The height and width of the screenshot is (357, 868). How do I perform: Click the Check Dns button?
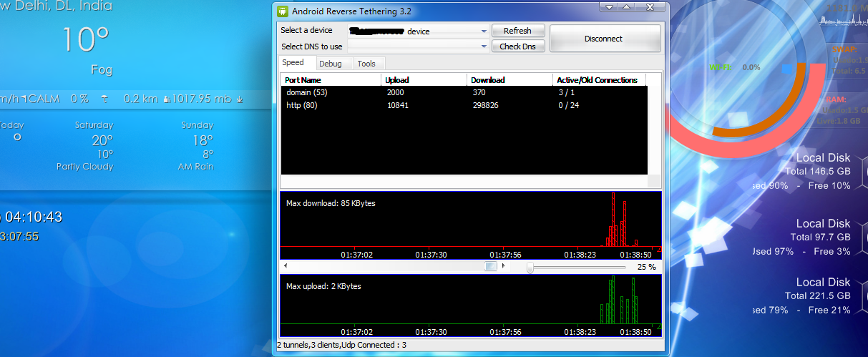tap(517, 47)
